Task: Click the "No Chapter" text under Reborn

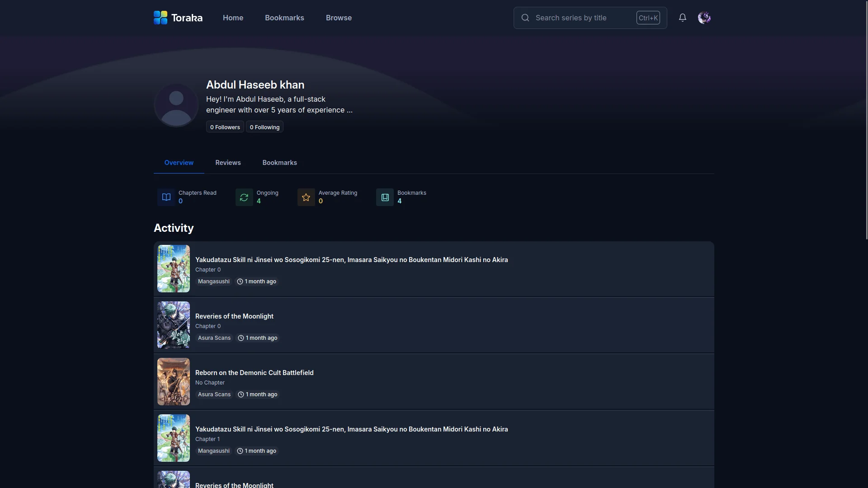Action: (x=210, y=383)
